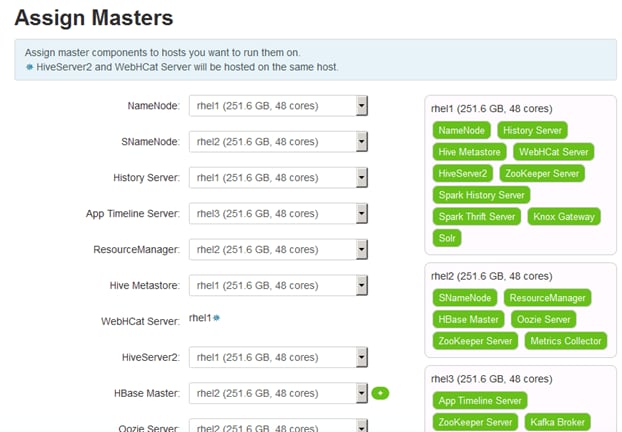Open the App Timeline Server host dropdown

[278, 213]
